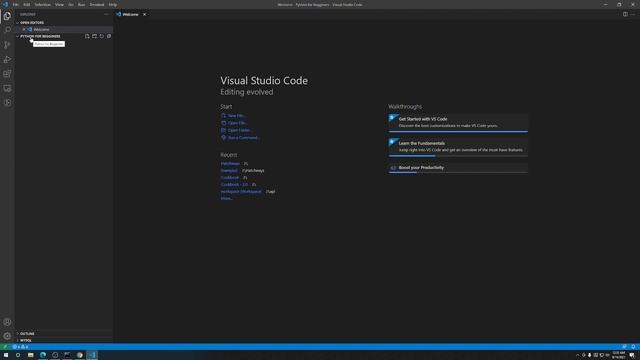The width and height of the screenshot is (640, 360).
Task: Close the Welcome tab
Action: click(x=144, y=14)
